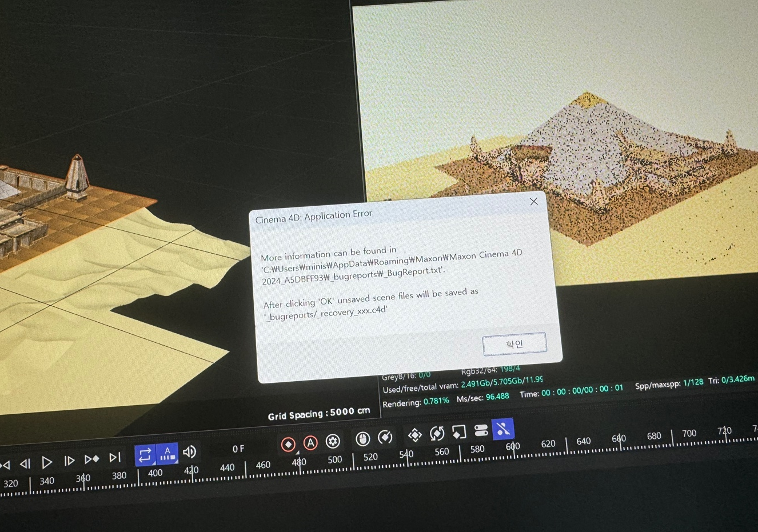The image size is (758, 532).
Task: Click the 'Tri: 0/3.426m' status text
Action: [x=731, y=380]
